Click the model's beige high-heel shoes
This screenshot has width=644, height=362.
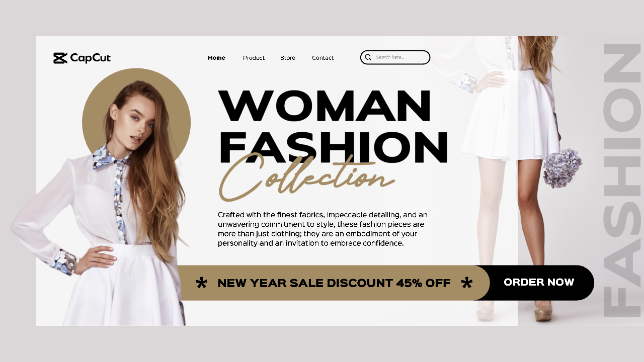pos(514,311)
